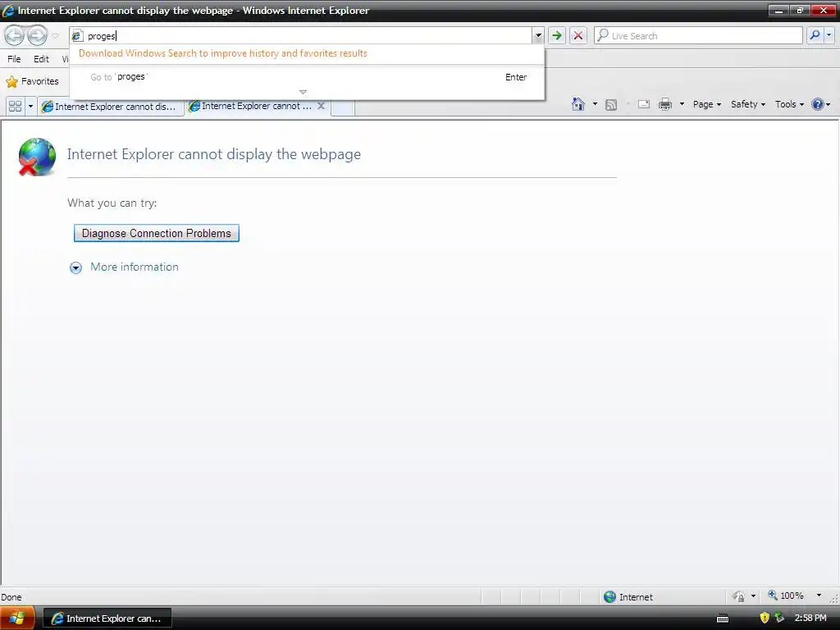Screen dimensions: 840x630
Task: Click the Home page icon
Action: point(578,104)
